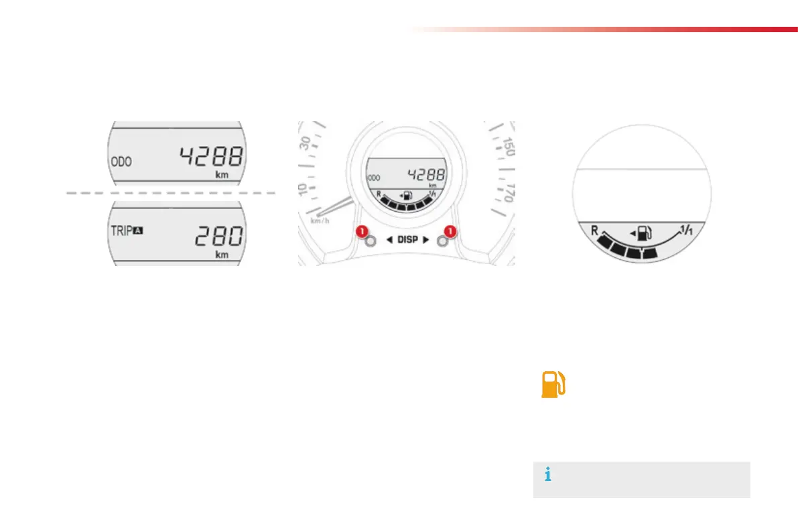Click the left round button beside DISP
This screenshot has height=532, width=798.
pos(371,241)
